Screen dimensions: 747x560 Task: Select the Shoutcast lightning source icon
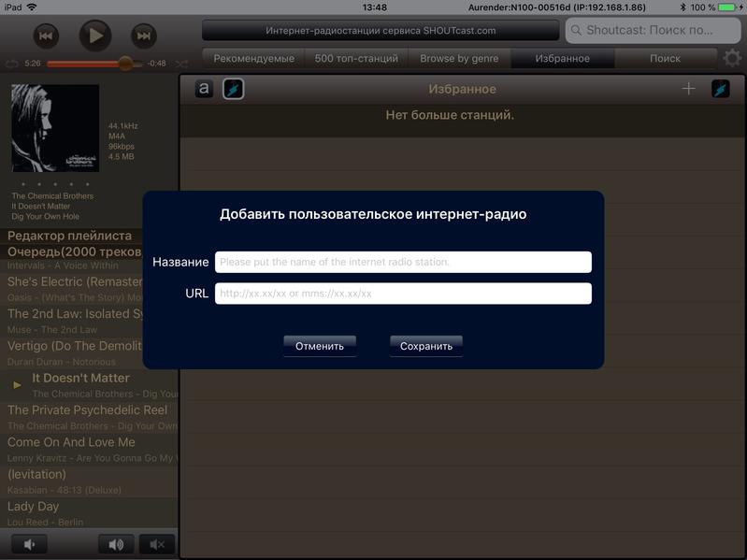click(x=234, y=89)
